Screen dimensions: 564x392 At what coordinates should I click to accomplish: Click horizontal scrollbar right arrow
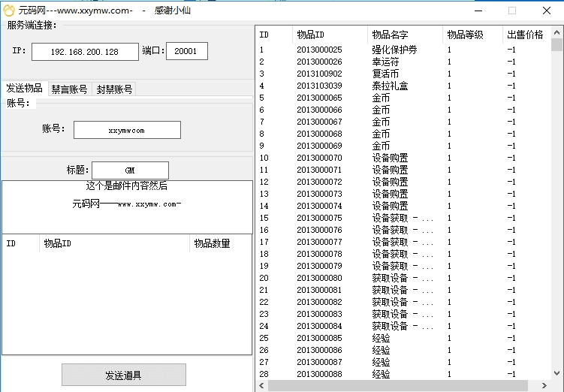click(544, 385)
